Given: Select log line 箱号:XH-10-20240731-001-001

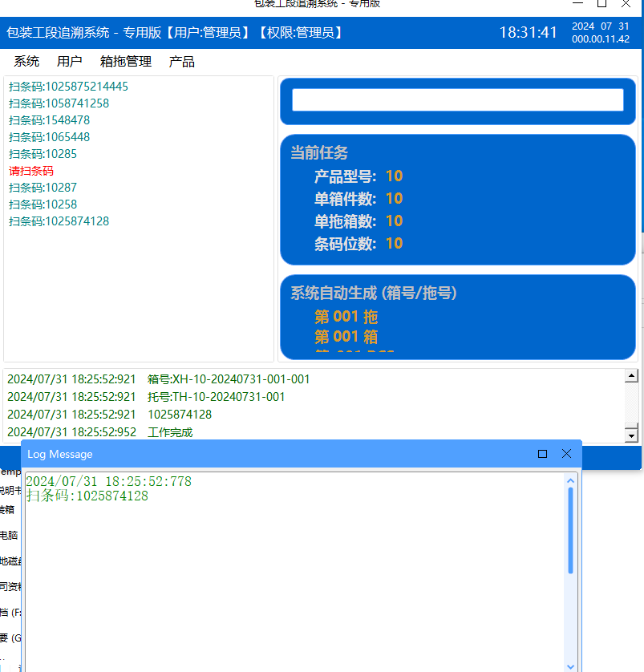Looking at the screenshot, I should point(229,379).
